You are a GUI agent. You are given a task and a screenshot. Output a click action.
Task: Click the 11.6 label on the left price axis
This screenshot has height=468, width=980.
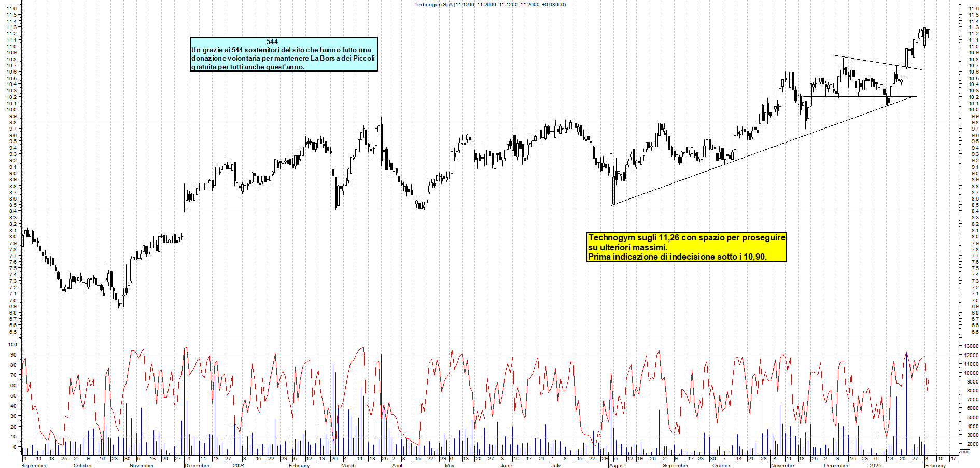(11, 8)
